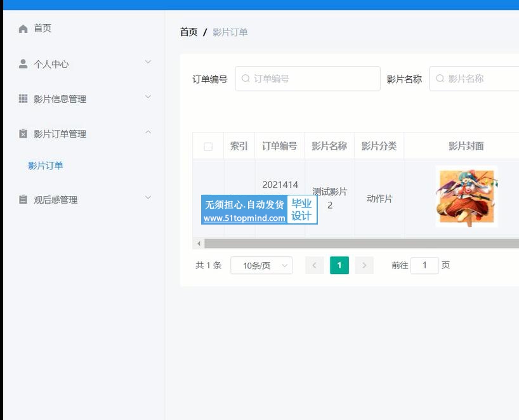This screenshot has width=519, height=420.
Task: Click order number cell 2021414
Action: point(280,185)
